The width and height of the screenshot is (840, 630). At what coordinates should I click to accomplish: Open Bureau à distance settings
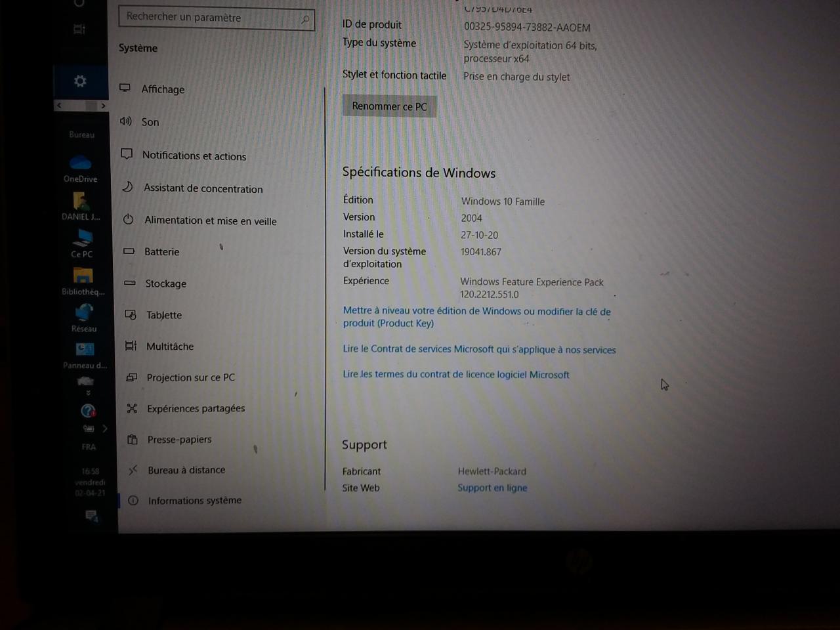click(x=186, y=470)
